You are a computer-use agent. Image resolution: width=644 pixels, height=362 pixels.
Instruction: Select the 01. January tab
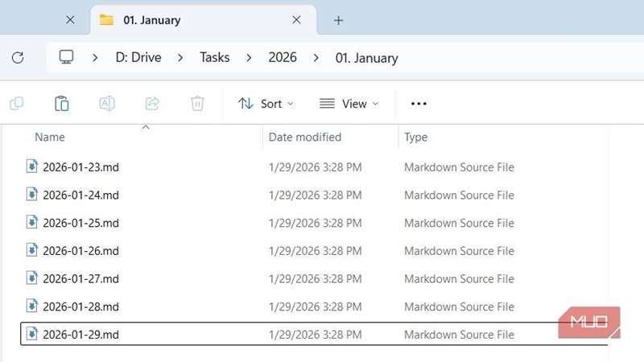pyautogui.click(x=204, y=20)
